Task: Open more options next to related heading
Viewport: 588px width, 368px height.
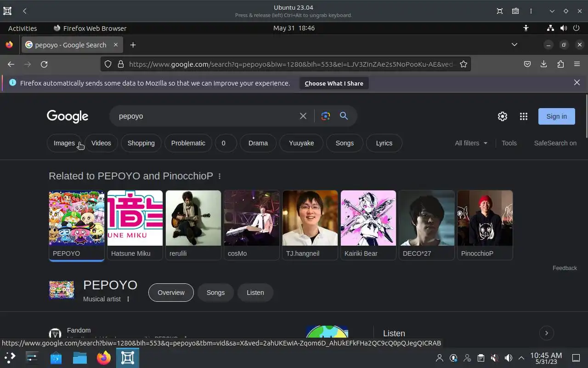Action: click(220, 176)
